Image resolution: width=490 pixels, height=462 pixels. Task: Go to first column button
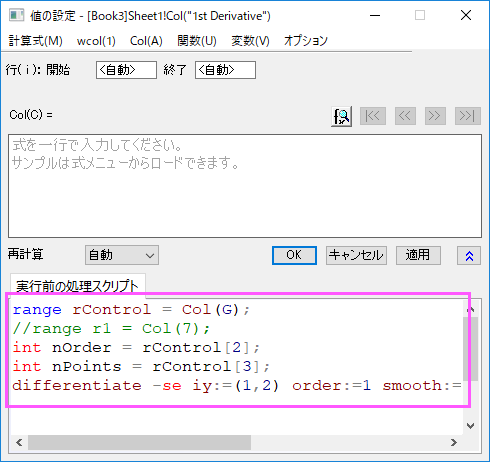pos(373,116)
